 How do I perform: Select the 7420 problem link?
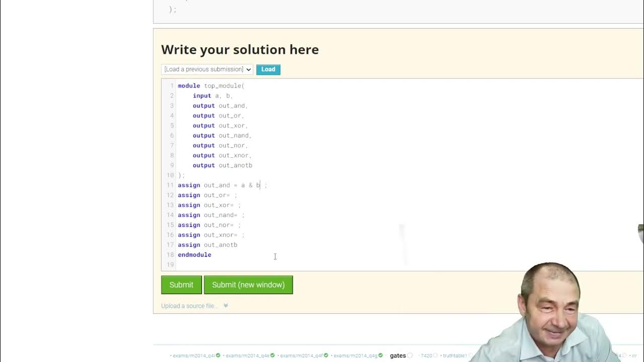427,355
